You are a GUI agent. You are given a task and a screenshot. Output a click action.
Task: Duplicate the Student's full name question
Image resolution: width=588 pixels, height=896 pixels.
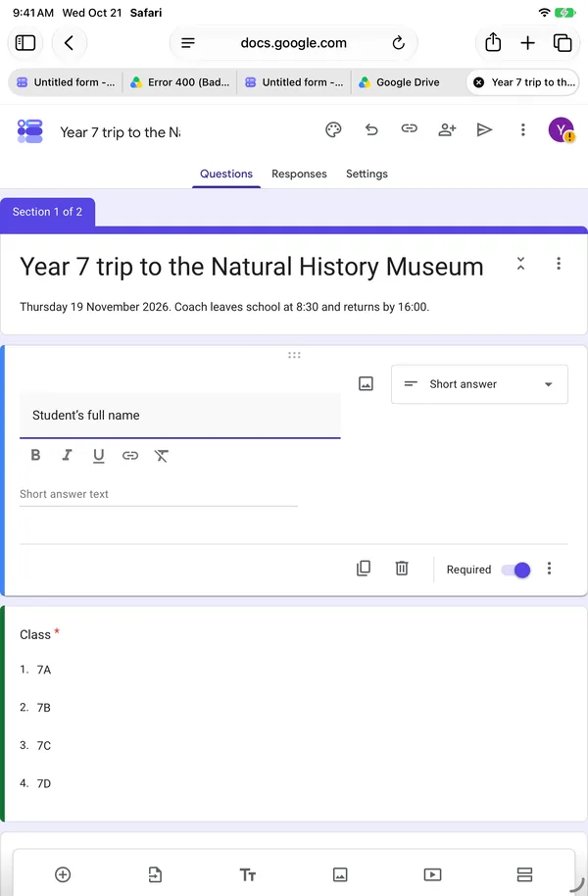pyautogui.click(x=364, y=569)
